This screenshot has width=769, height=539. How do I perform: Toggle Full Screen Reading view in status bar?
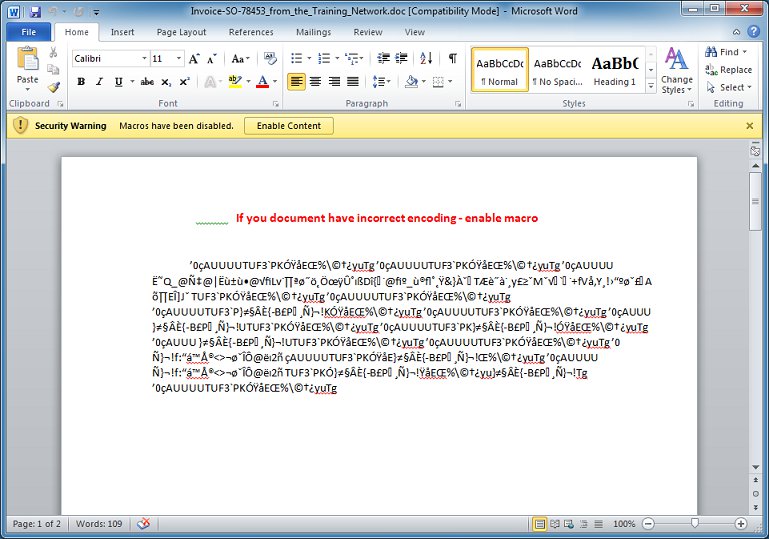[555, 524]
